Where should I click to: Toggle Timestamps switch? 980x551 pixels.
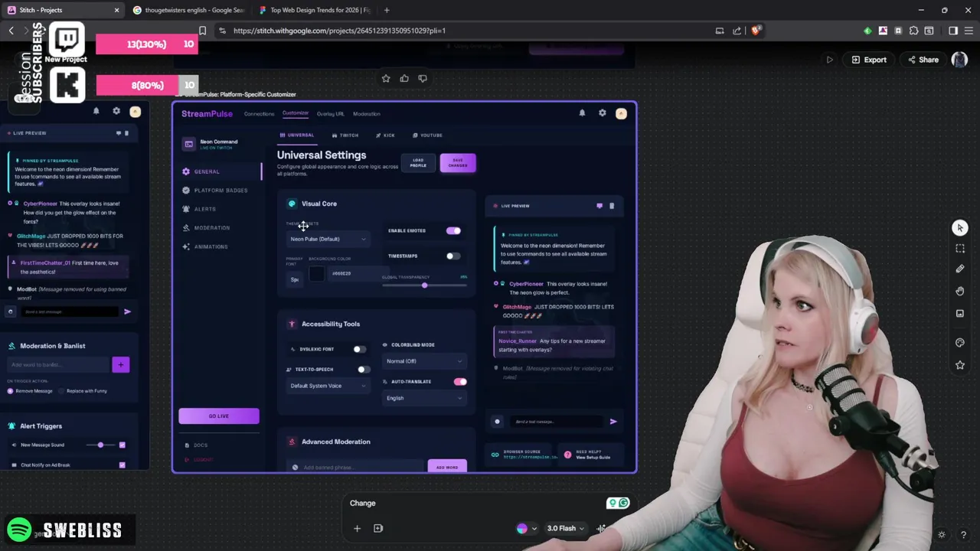coord(454,256)
